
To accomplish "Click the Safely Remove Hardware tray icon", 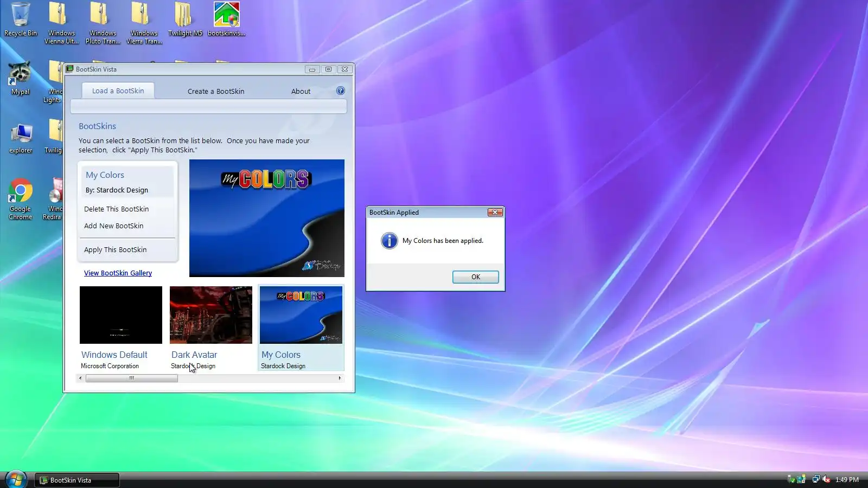I will pyautogui.click(x=791, y=479).
